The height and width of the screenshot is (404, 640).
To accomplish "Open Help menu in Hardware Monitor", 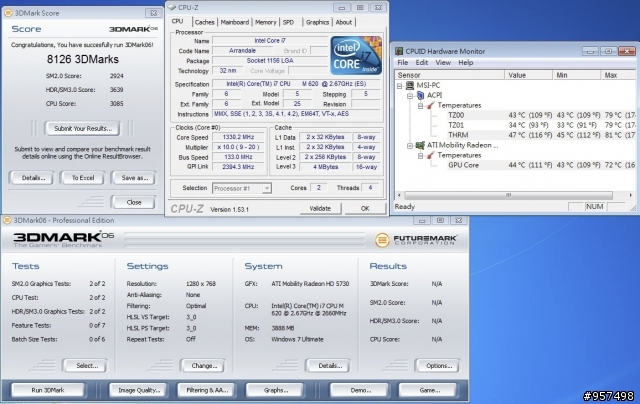I will [x=466, y=62].
